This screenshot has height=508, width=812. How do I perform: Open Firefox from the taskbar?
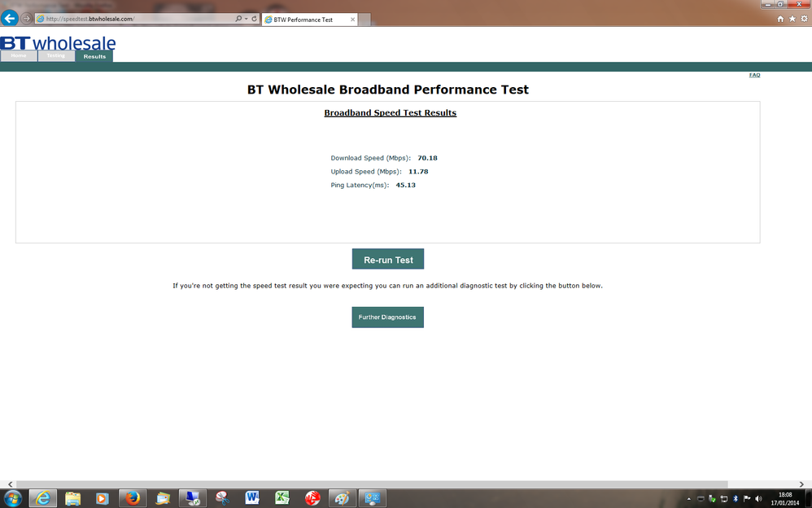click(133, 499)
